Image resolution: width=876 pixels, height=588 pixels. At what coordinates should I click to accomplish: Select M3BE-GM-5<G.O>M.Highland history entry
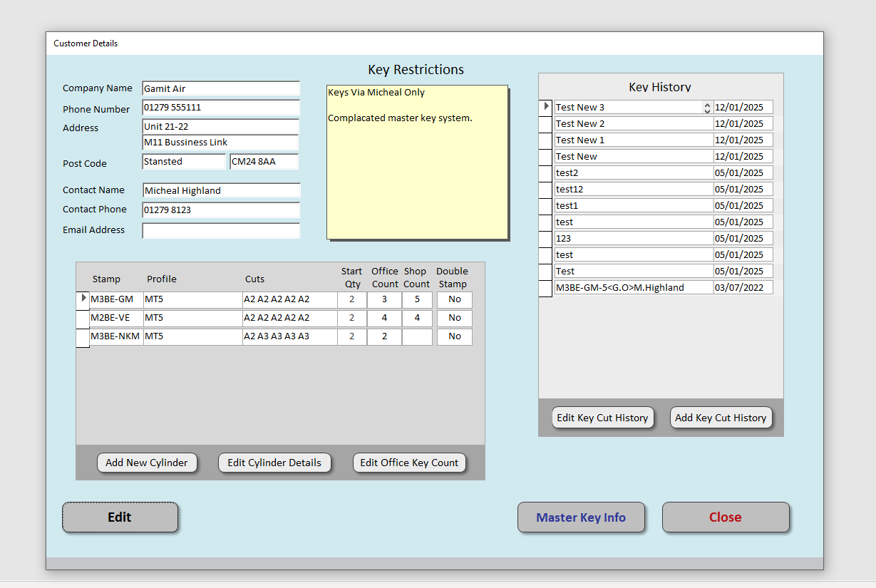tap(634, 287)
